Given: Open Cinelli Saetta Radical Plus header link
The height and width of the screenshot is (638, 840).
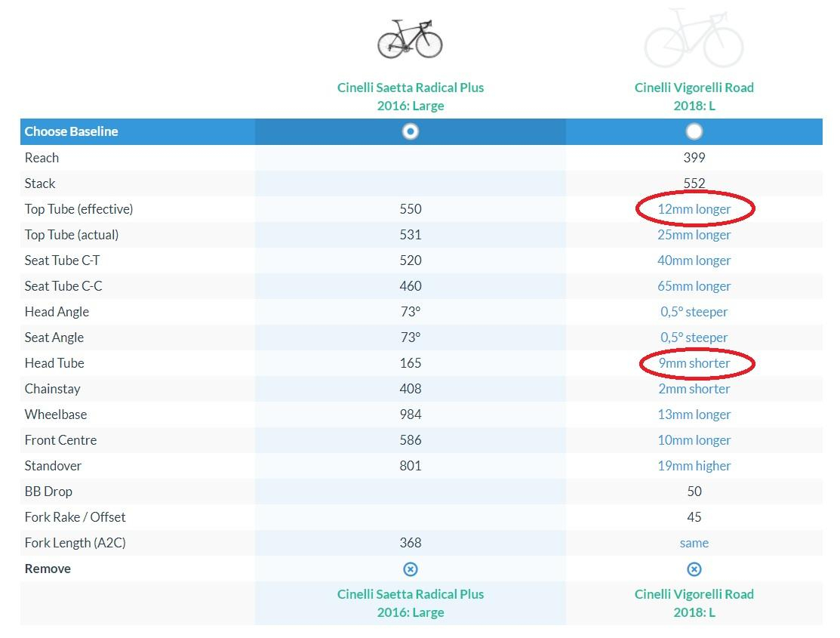Looking at the screenshot, I should click(x=411, y=97).
